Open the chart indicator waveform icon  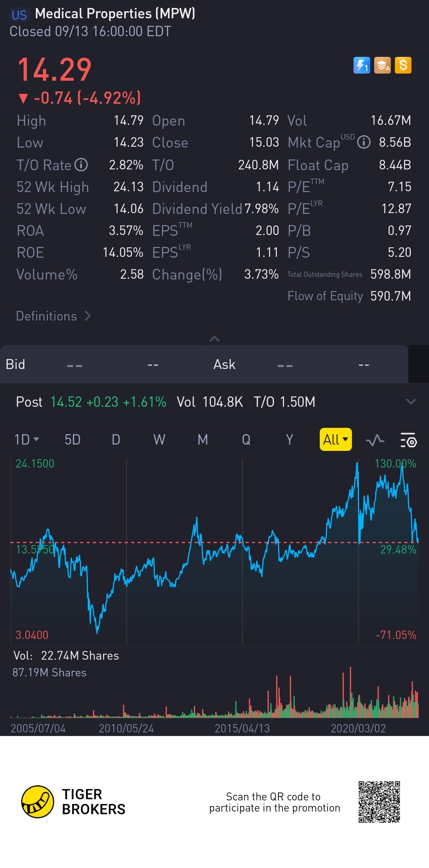[x=375, y=440]
